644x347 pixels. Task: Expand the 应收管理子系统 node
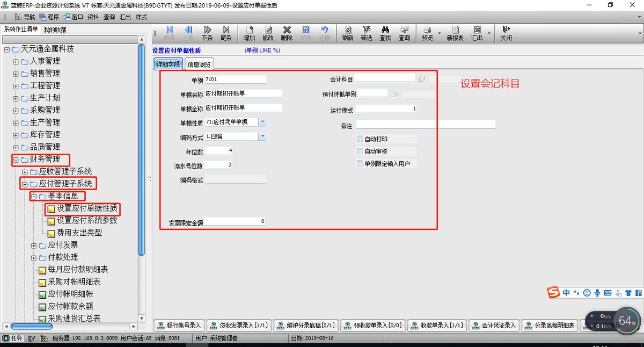point(25,172)
